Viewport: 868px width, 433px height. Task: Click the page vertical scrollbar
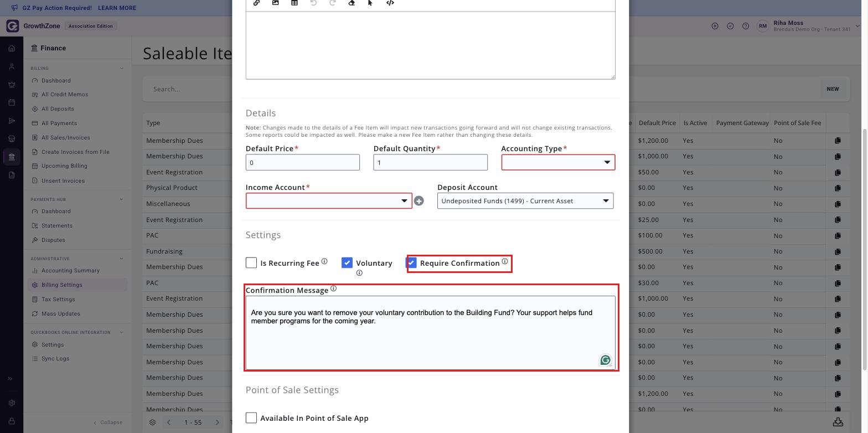(x=864, y=249)
